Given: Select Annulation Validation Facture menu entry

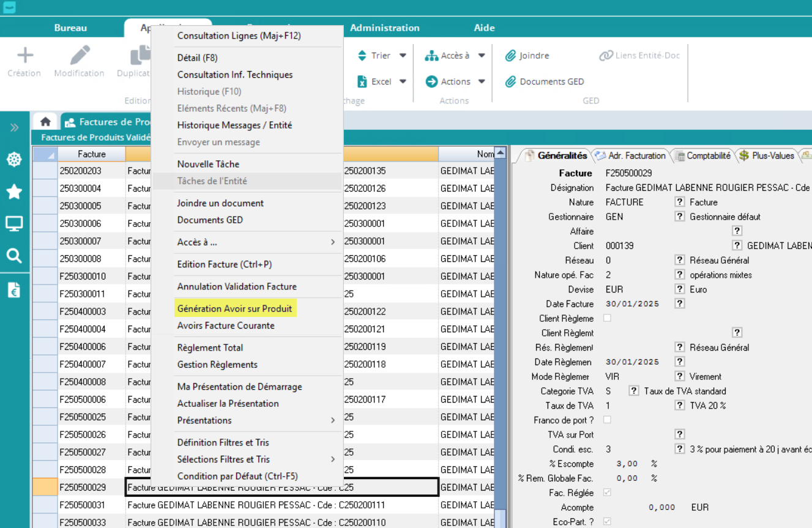Looking at the screenshot, I should [237, 286].
